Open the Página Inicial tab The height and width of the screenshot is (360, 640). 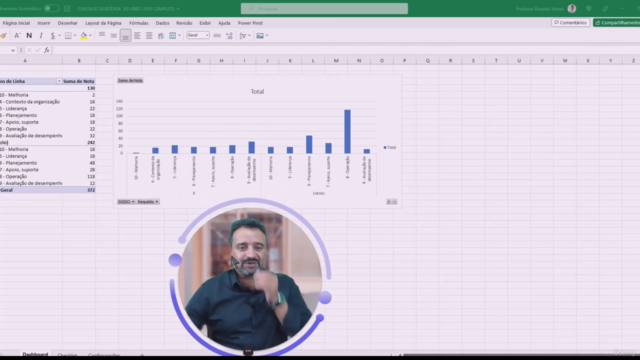[16, 23]
